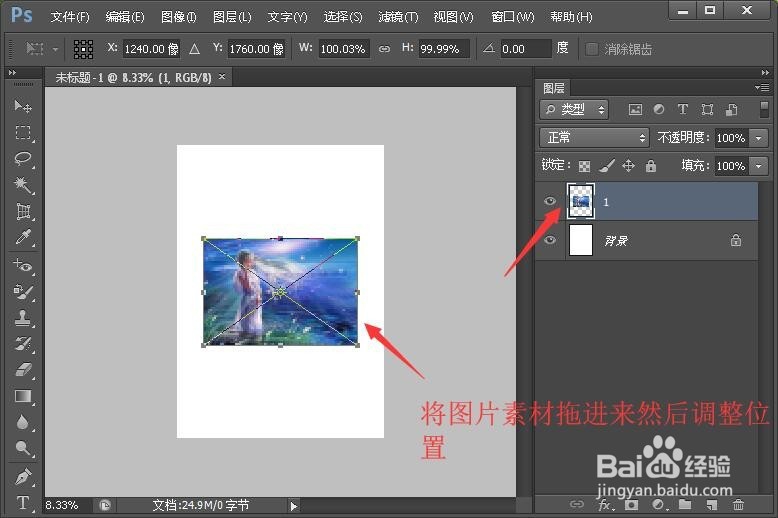
Task: Filter layers by pixel image icon
Action: [x=635, y=110]
